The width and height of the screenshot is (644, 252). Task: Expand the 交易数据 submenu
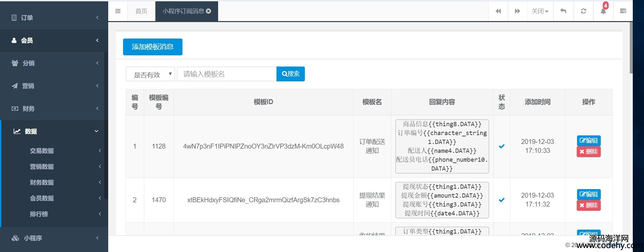click(x=54, y=151)
